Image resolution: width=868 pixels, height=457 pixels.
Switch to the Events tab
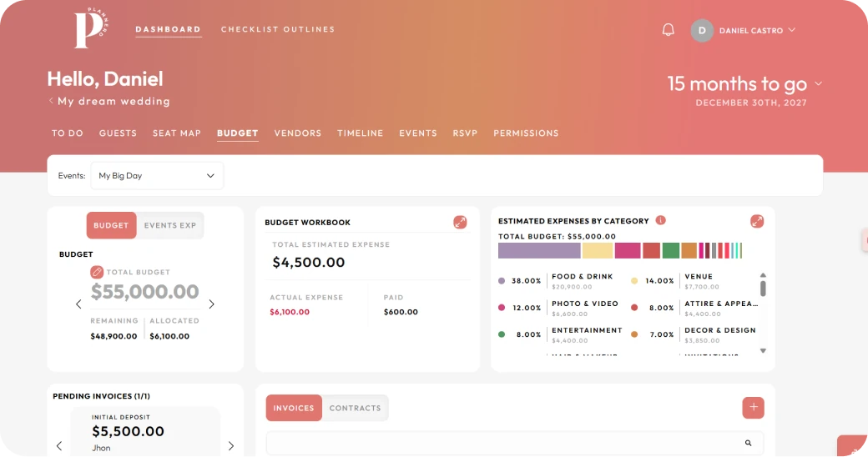418,133
